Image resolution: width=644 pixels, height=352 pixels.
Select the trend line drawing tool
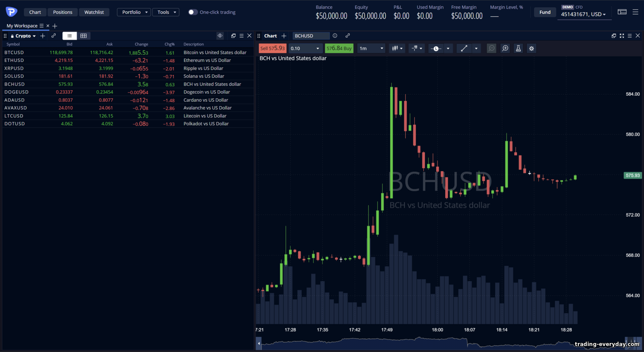pyautogui.click(x=464, y=49)
